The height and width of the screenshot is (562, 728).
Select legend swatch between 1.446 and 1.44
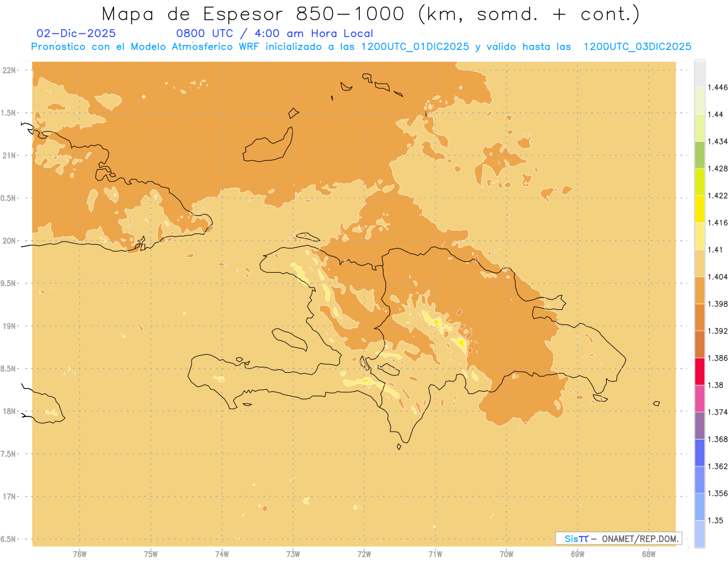point(699,101)
